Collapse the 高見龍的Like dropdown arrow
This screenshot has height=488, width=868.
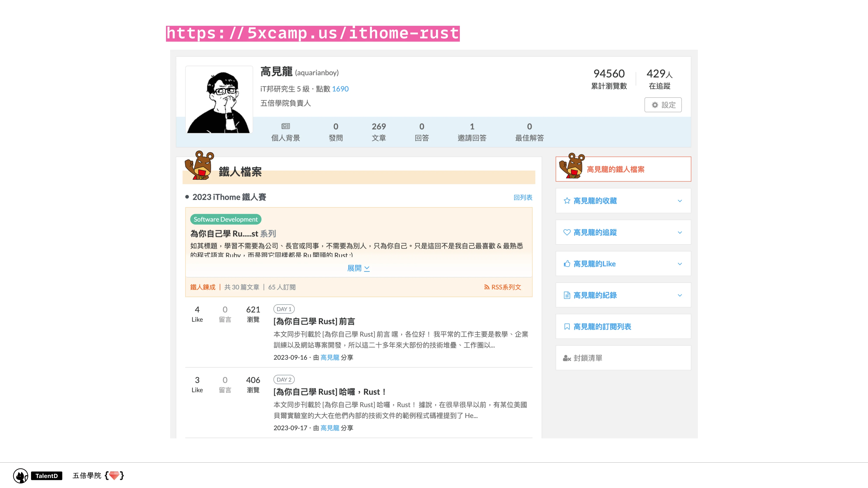tap(680, 264)
